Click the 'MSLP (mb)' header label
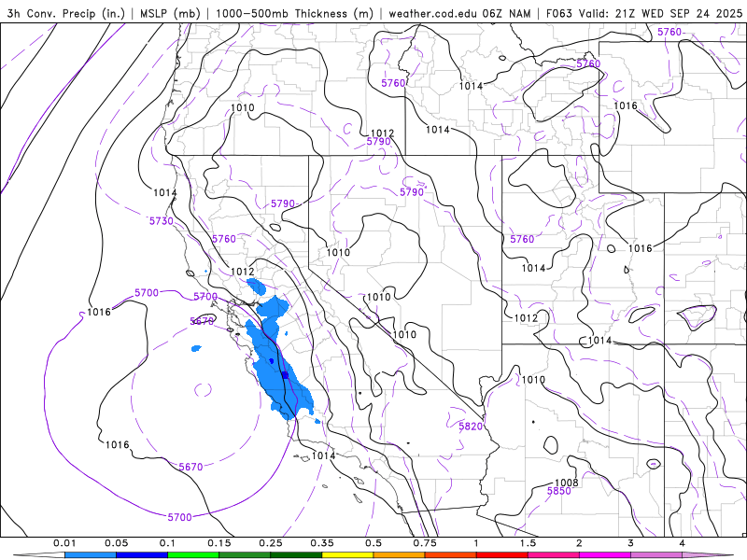This screenshot has height=560, width=747. (x=170, y=13)
